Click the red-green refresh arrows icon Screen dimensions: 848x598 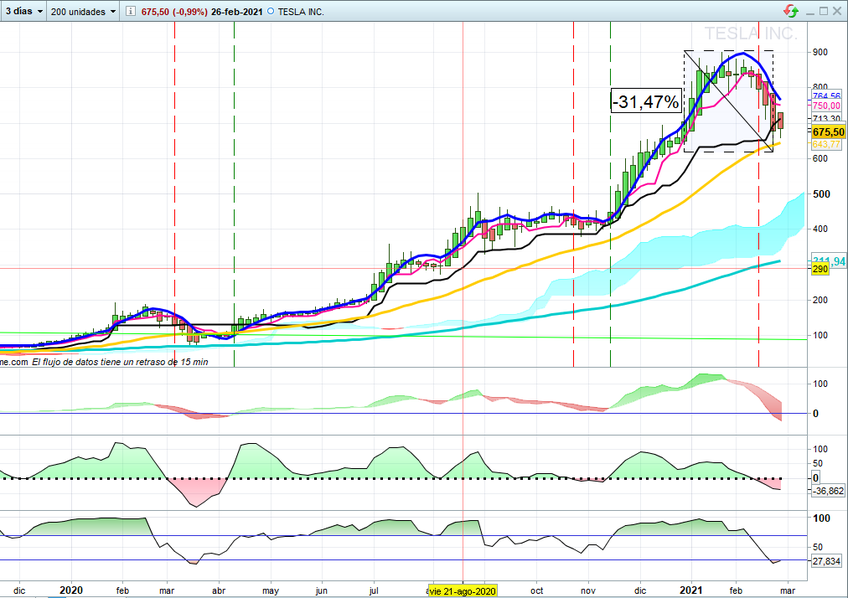point(790,11)
